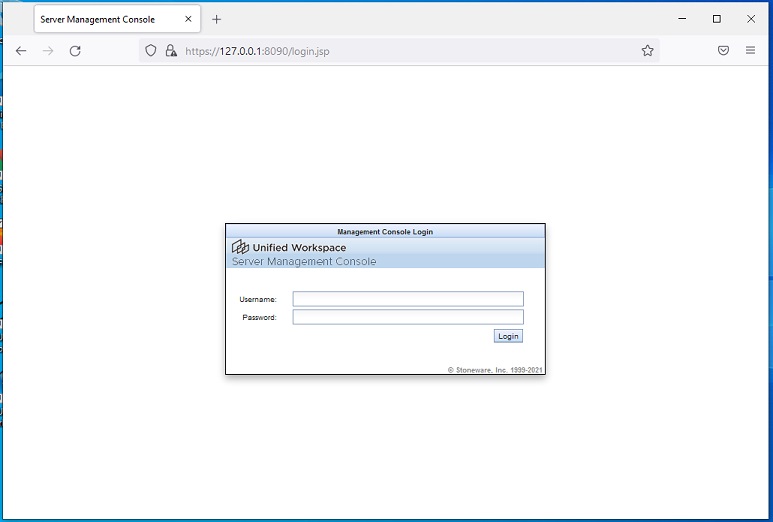This screenshot has height=522, width=773.
Task: Bookmark this page with the star
Action: pos(647,51)
